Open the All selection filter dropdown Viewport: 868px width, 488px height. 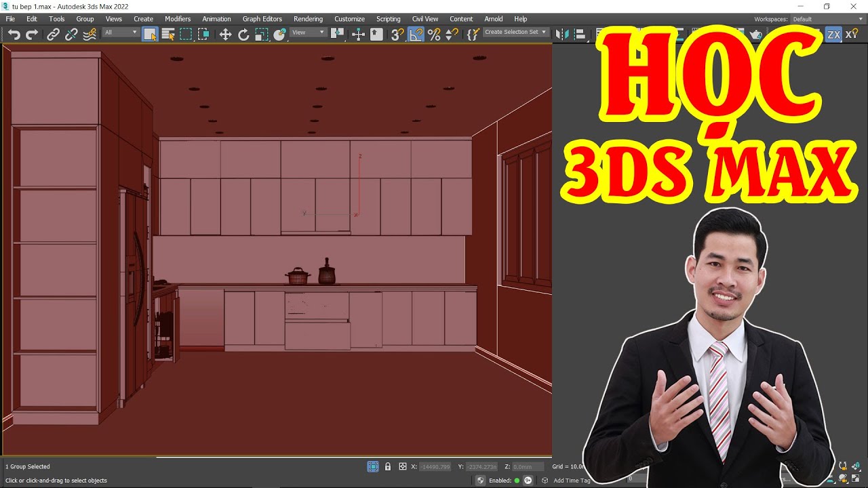click(x=121, y=33)
